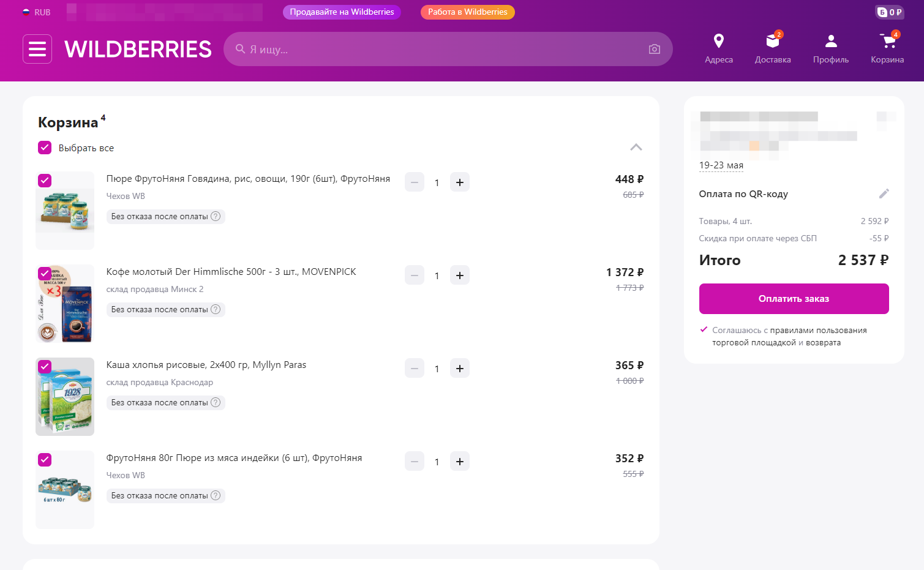
Task: Increase quantity of Пюре ФрутоНяня Говядина
Action: [460, 182]
